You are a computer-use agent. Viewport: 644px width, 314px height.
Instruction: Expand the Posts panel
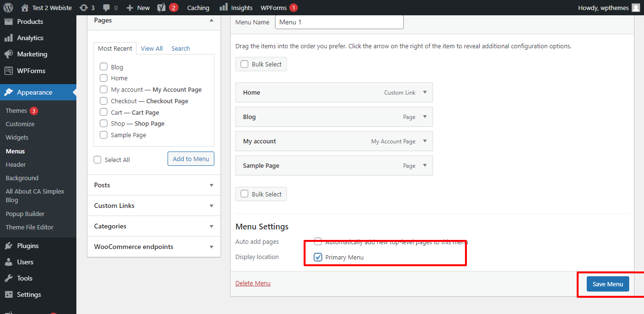154,185
